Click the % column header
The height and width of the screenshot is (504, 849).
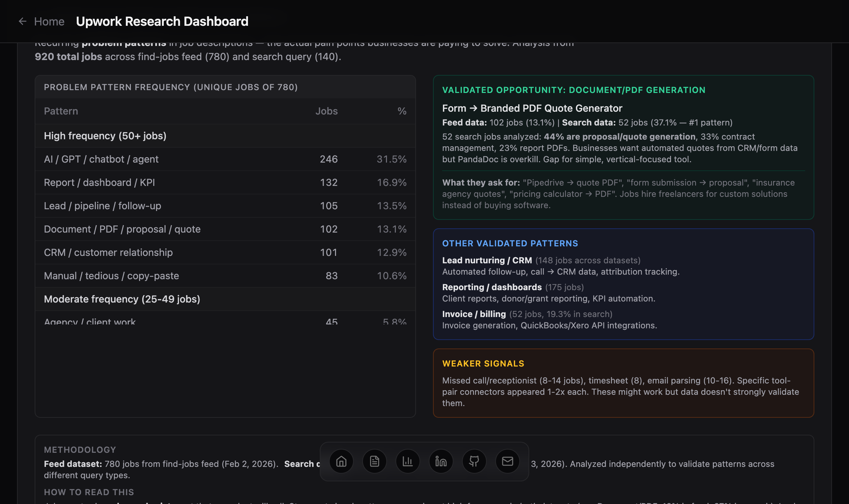pyautogui.click(x=402, y=111)
